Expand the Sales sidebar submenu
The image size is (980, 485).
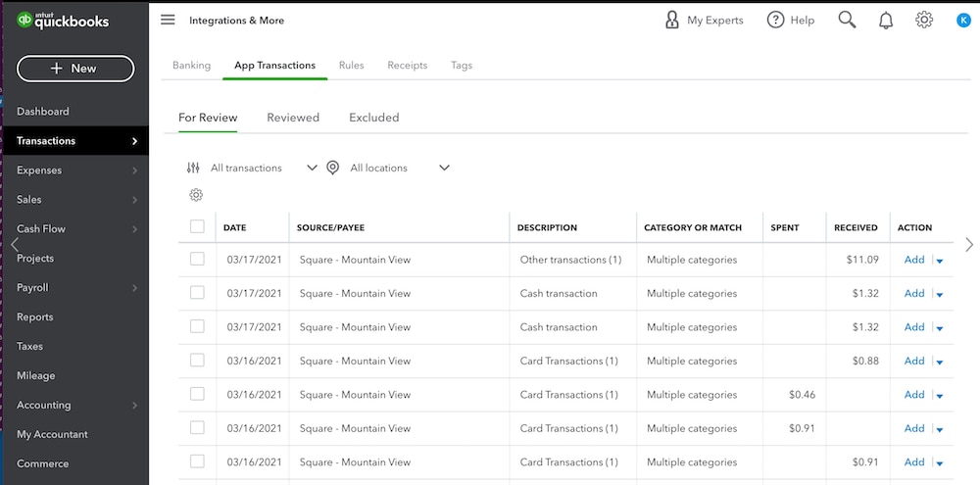coord(134,199)
